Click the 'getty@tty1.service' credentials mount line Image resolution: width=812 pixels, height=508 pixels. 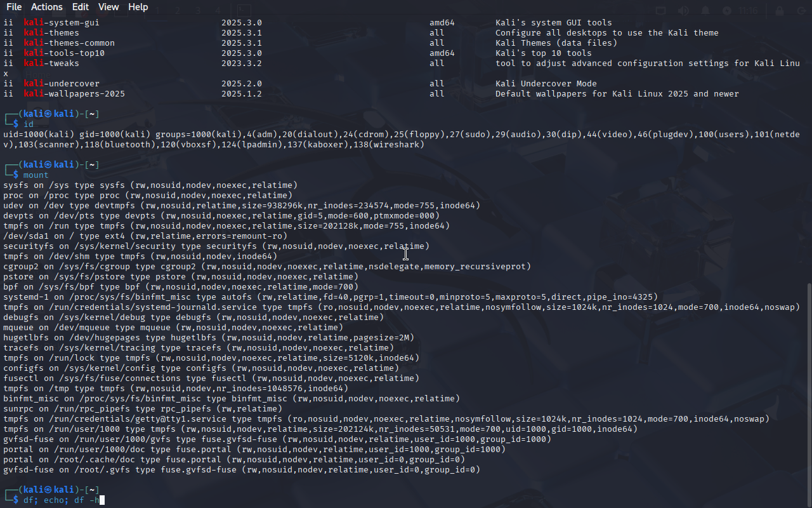coord(386,419)
